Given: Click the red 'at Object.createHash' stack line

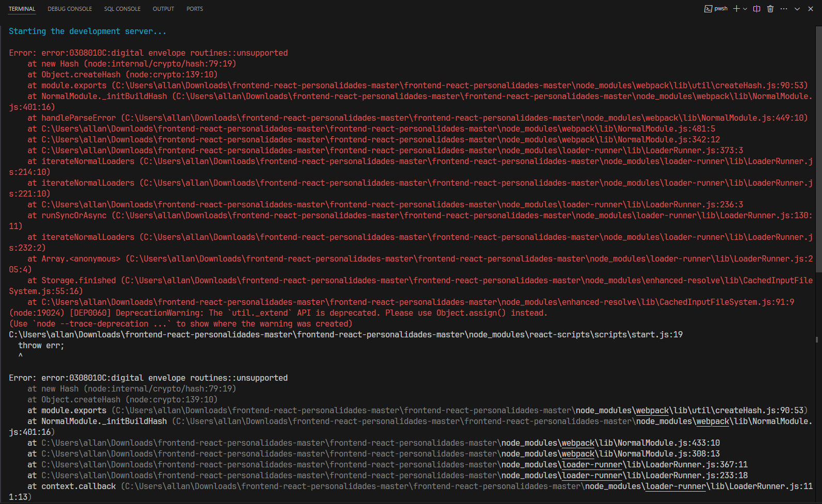Looking at the screenshot, I should pyautogui.click(x=122, y=75).
